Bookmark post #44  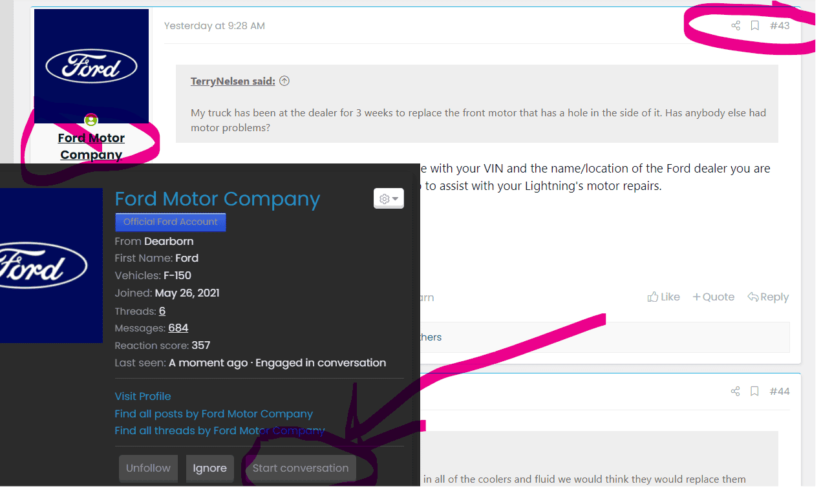pyautogui.click(x=754, y=392)
